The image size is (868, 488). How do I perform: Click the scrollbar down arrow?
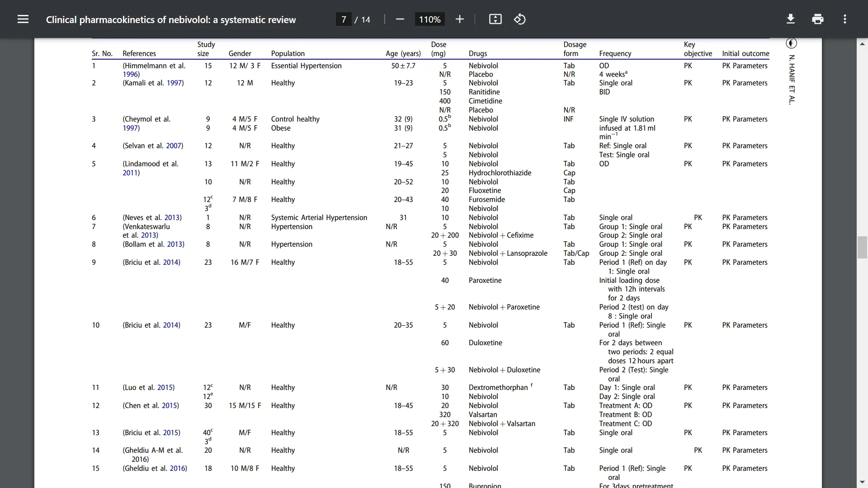(862, 482)
